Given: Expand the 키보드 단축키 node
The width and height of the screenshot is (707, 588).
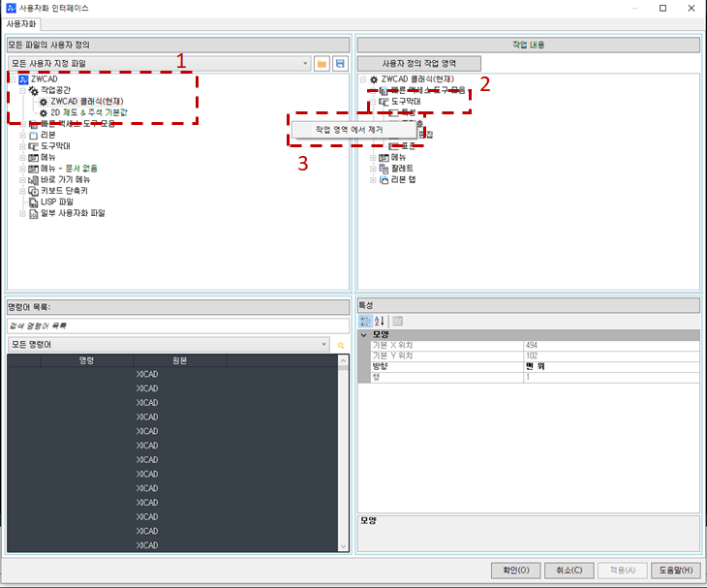Looking at the screenshot, I should (22, 191).
